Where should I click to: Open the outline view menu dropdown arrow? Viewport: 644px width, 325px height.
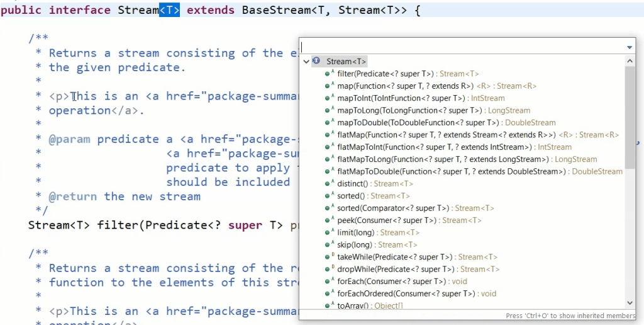[629, 47]
